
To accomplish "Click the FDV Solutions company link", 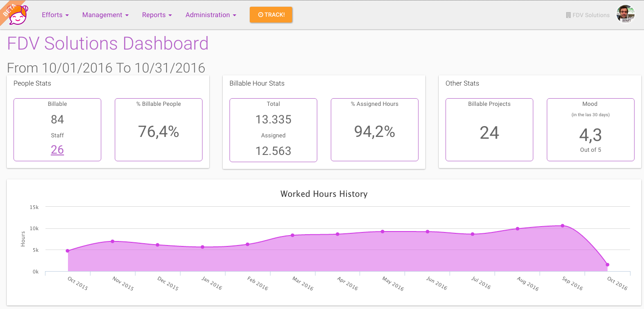I will click(x=588, y=15).
